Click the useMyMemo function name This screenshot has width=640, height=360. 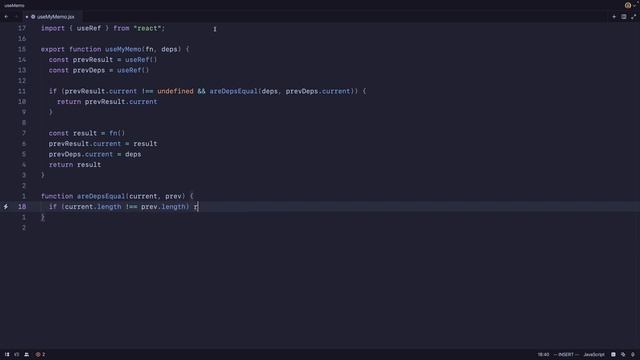pos(123,49)
